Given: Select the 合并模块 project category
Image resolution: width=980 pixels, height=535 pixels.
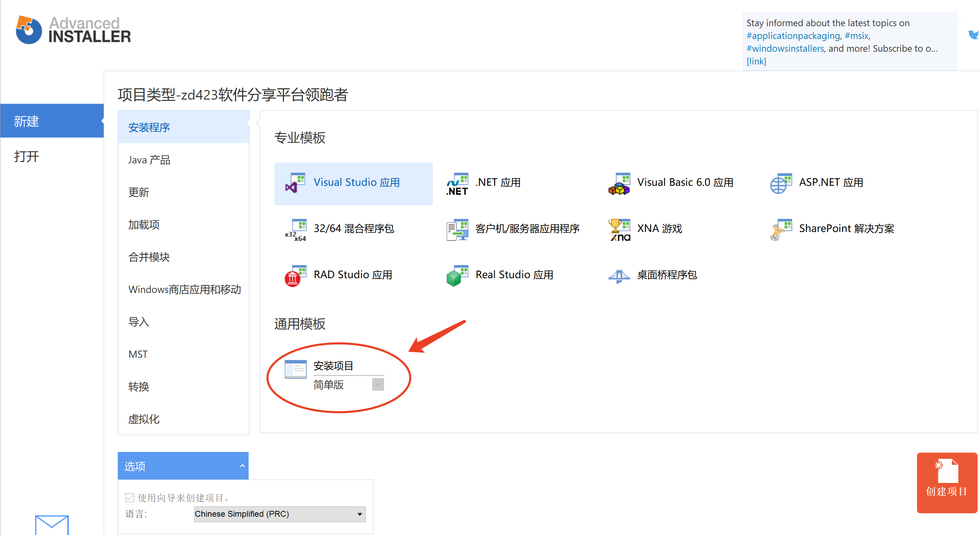Looking at the screenshot, I should click(149, 257).
